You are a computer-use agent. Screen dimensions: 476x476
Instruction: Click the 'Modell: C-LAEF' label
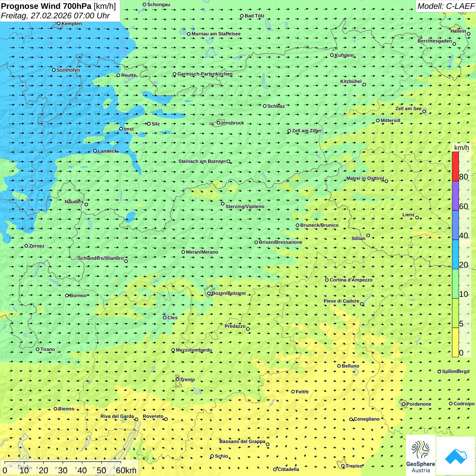coord(446,6)
